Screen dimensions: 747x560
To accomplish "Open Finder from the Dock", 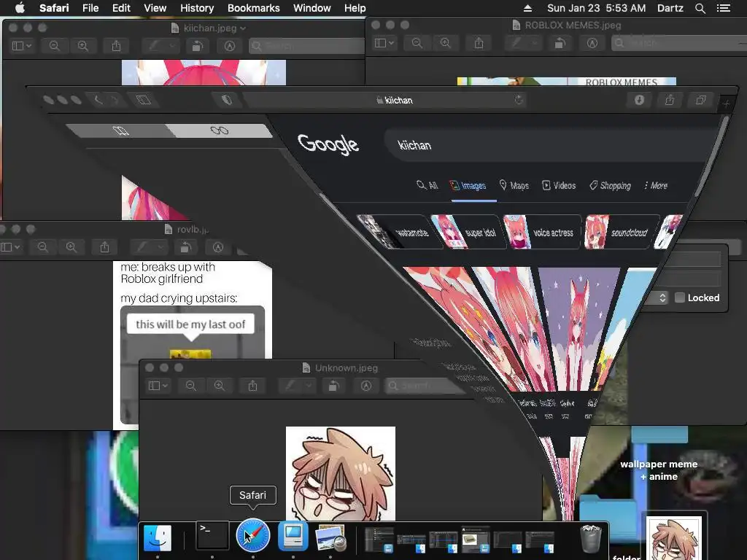I will (158, 537).
